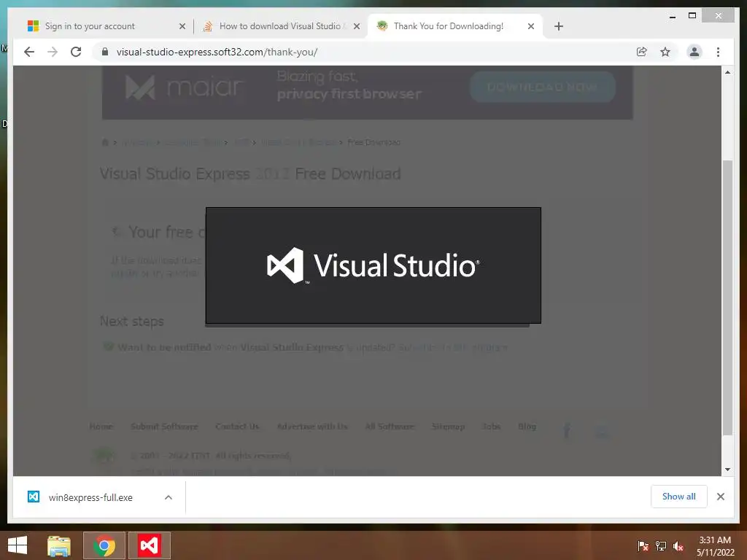
Task: Click the padlock site info icon
Action: [x=105, y=52]
